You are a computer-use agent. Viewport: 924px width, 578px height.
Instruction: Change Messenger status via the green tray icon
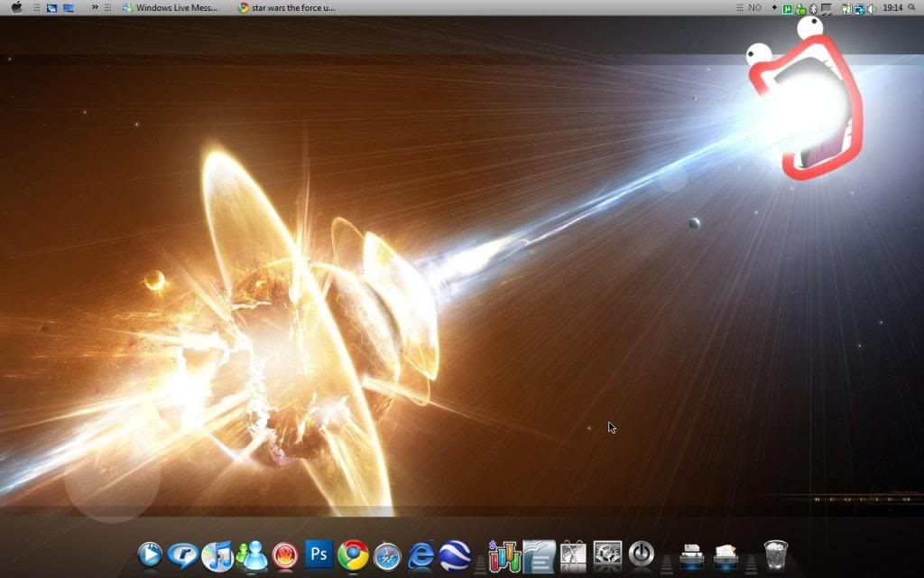point(799,7)
